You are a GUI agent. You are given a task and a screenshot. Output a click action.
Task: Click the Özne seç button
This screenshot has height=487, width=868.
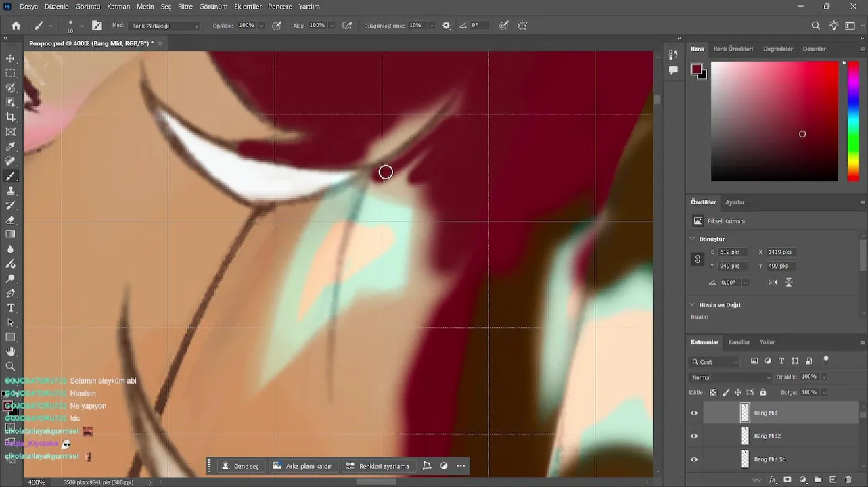pos(240,466)
